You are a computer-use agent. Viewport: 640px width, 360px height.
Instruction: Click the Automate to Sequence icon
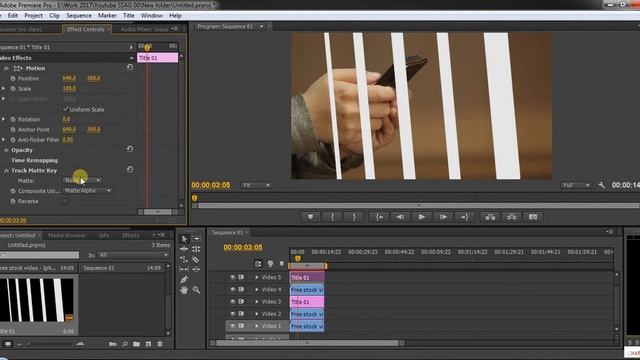pos(113,344)
